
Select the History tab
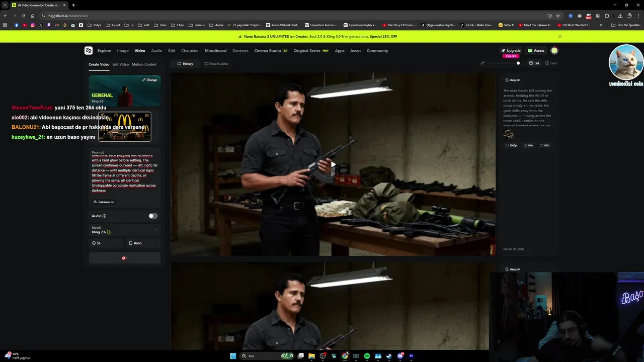click(x=185, y=64)
